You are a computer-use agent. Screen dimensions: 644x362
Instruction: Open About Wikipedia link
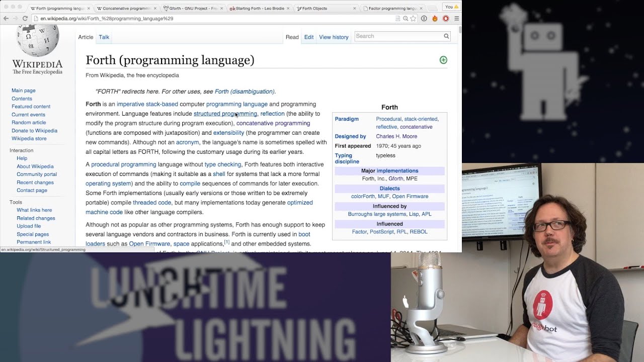pos(35,166)
